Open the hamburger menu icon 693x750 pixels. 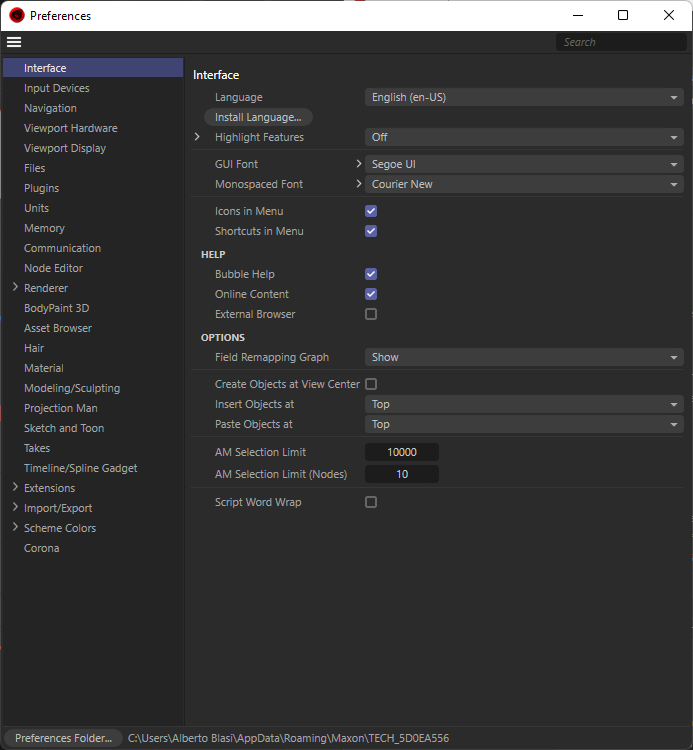[x=14, y=42]
